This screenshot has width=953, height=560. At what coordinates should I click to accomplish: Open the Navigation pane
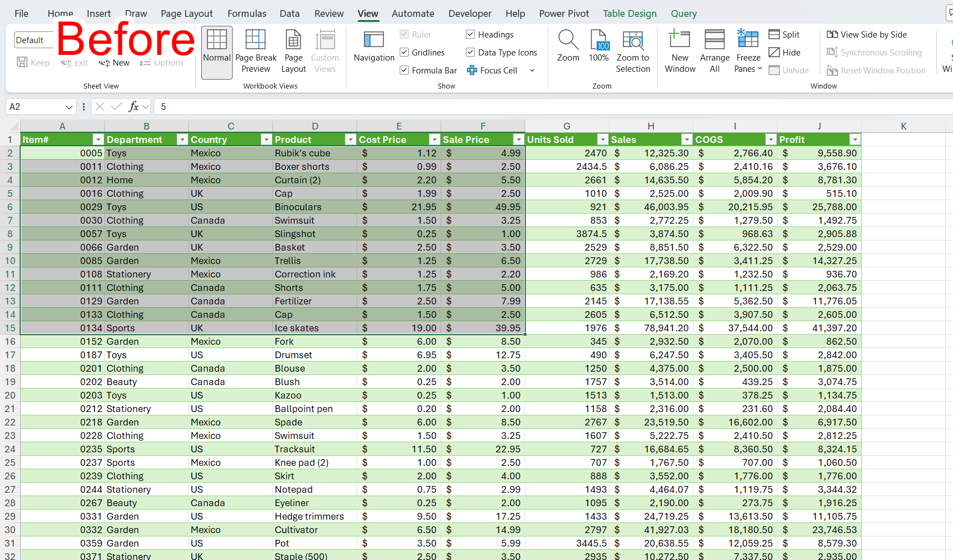click(x=374, y=47)
